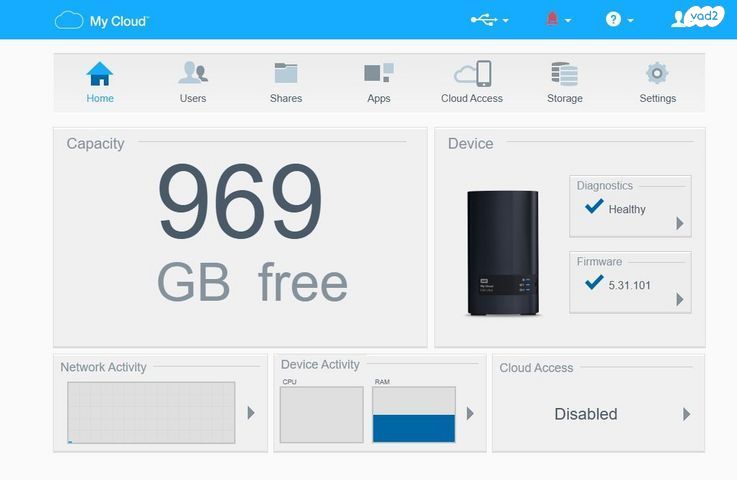The image size is (737, 480).
Task: Click the GB free text
Action: coord(252,282)
